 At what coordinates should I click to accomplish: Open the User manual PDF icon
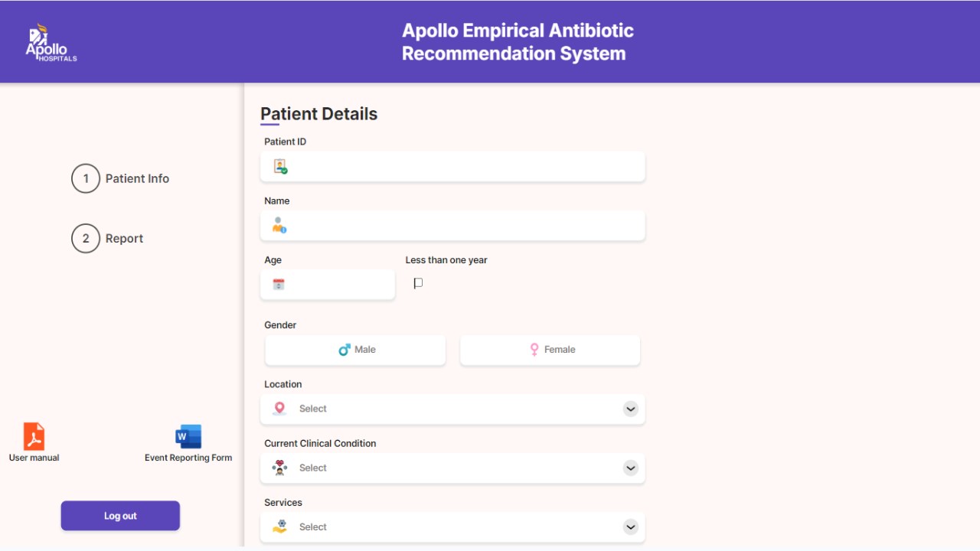34,436
